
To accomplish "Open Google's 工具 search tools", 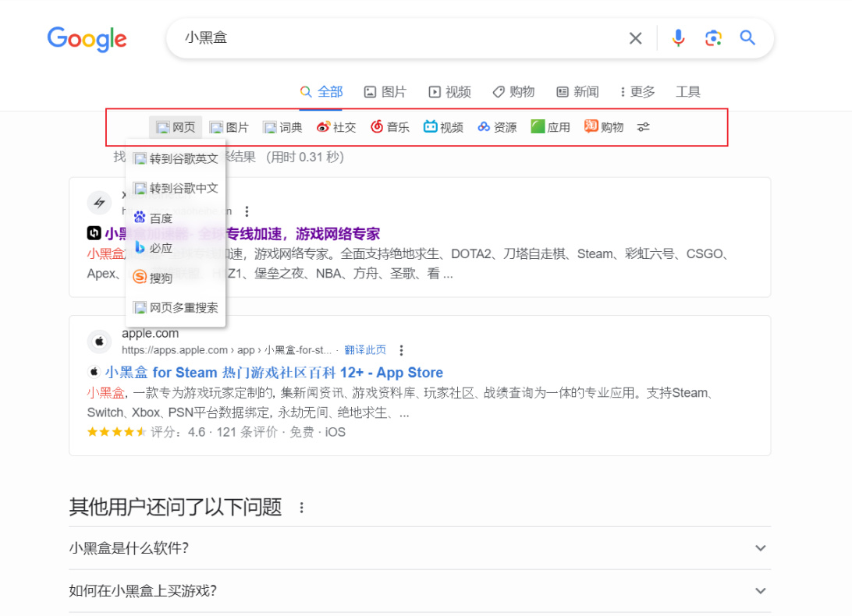I will tap(688, 92).
